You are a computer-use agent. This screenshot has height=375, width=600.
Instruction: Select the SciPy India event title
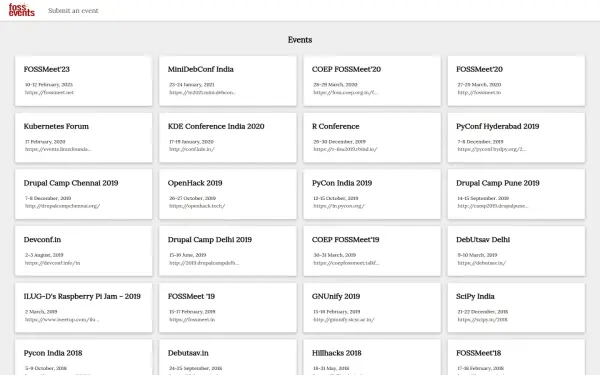coord(475,296)
